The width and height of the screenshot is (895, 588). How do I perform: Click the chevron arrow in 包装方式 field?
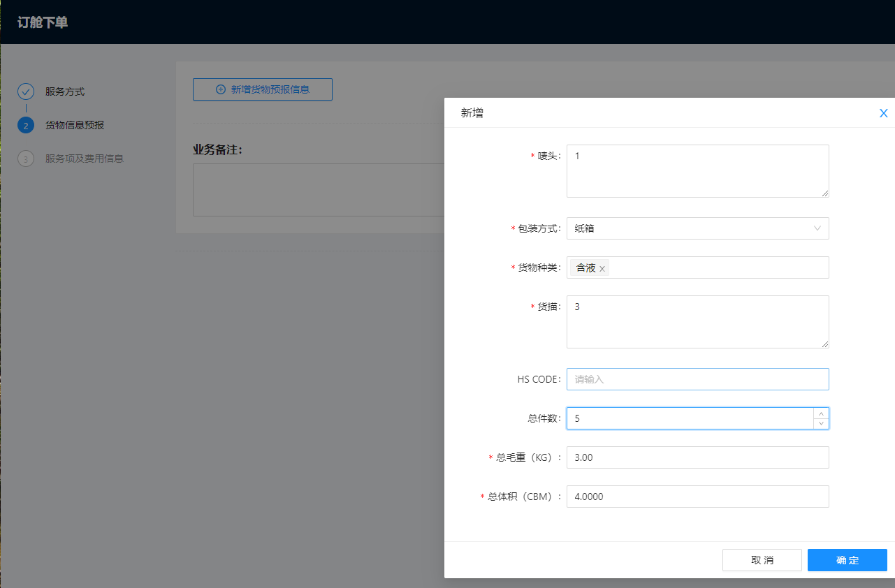coord(817,228)
